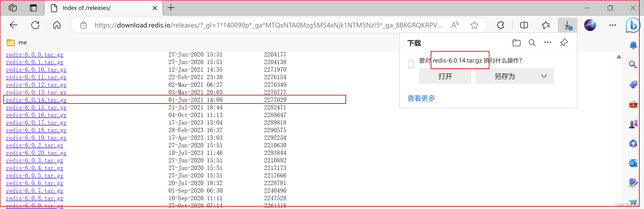This screenshot has height=209, width=644.
Task: Click the 查看更多 link
Action: click(421, 98)
